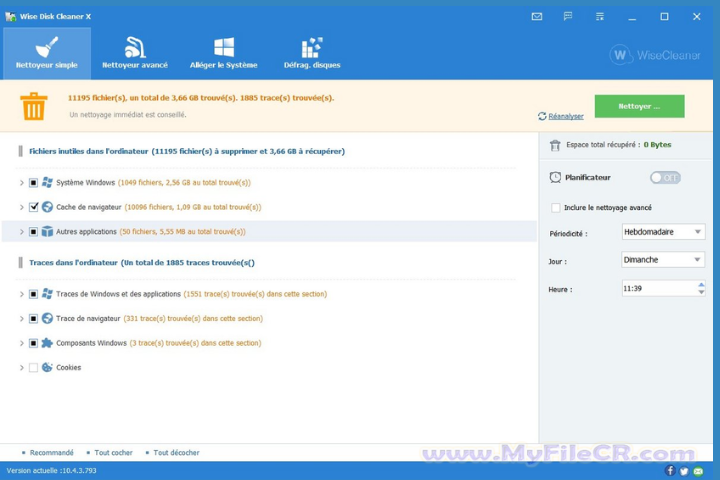The image size is (720, 480).
Task: Toggle the Système Windows checkbox
Action: [x=34, y=183]
